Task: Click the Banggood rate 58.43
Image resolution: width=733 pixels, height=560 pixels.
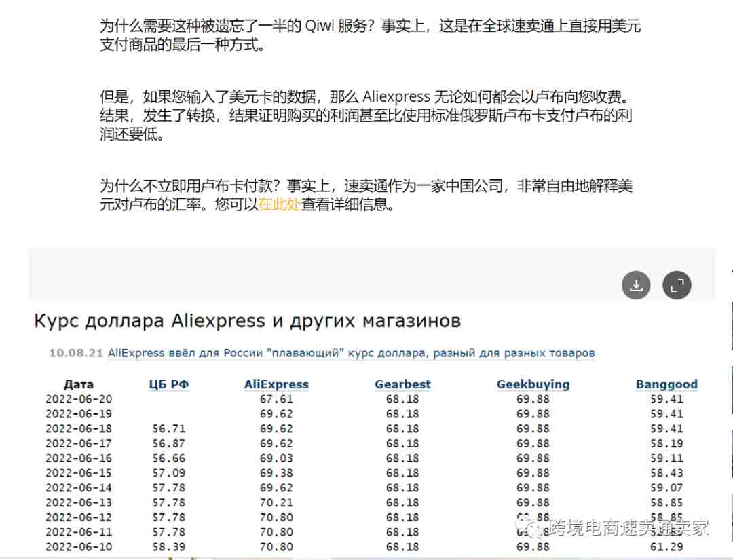Action: pyautogui.click(x=666, y=473)
